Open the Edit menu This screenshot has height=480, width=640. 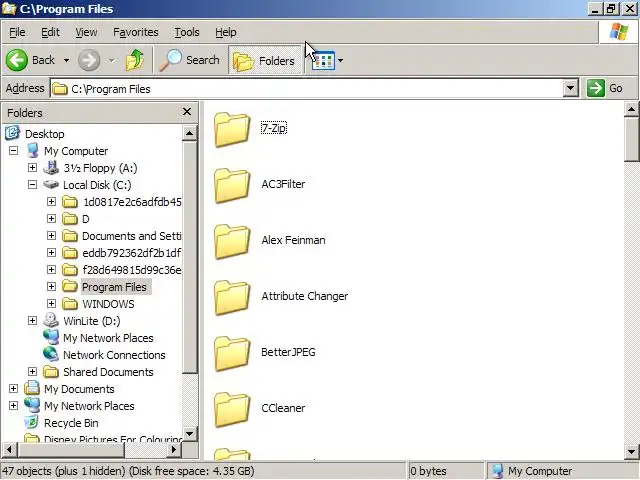coord(50,32)
